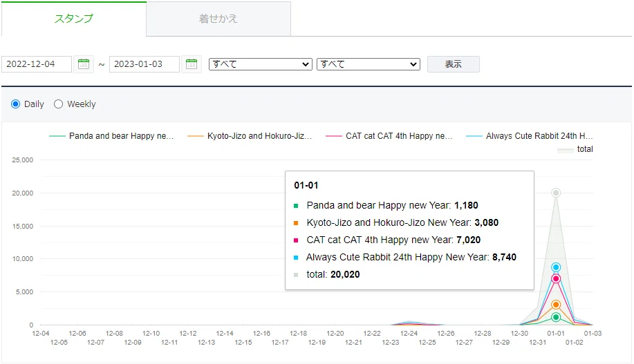Viewport: 634px width, 364px height.
Task: Click the 12-04 x-axis label
Action: coord(40,334)
